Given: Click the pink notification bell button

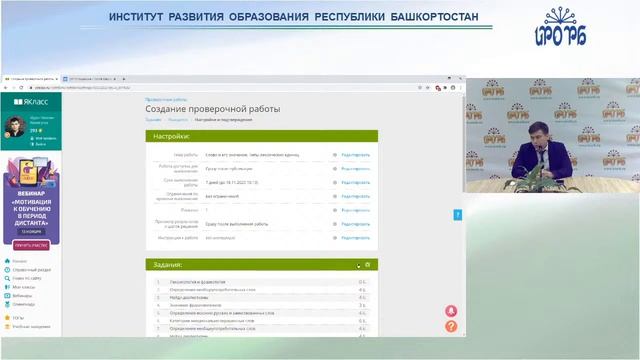Looking at the screenshot, I should [451, 311].
